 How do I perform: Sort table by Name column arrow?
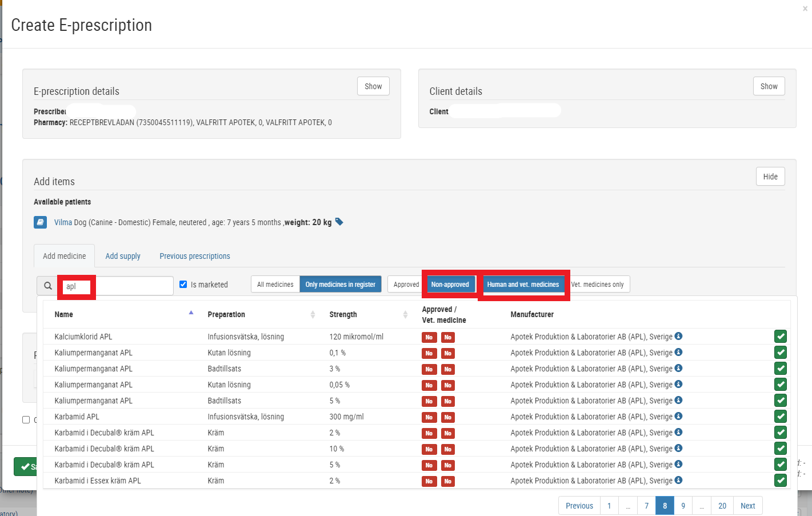click(191, 313)
